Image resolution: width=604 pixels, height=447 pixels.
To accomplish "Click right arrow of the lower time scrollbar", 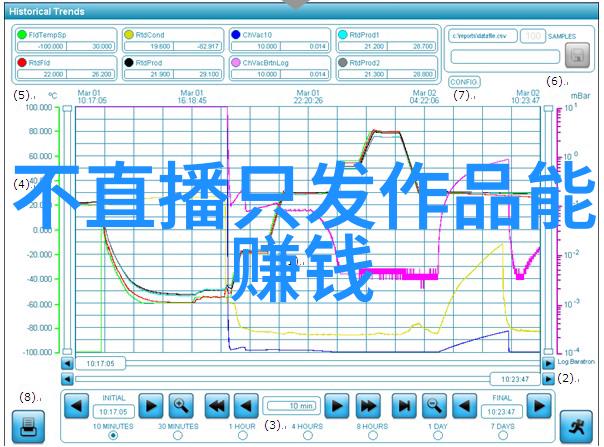I will tap(548, 379).
